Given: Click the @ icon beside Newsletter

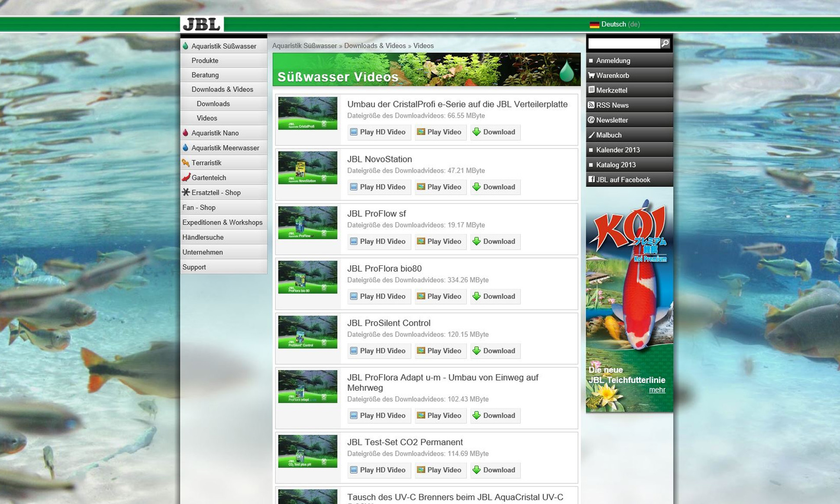Looking at the screenshot, I should (x=591, y=120).
